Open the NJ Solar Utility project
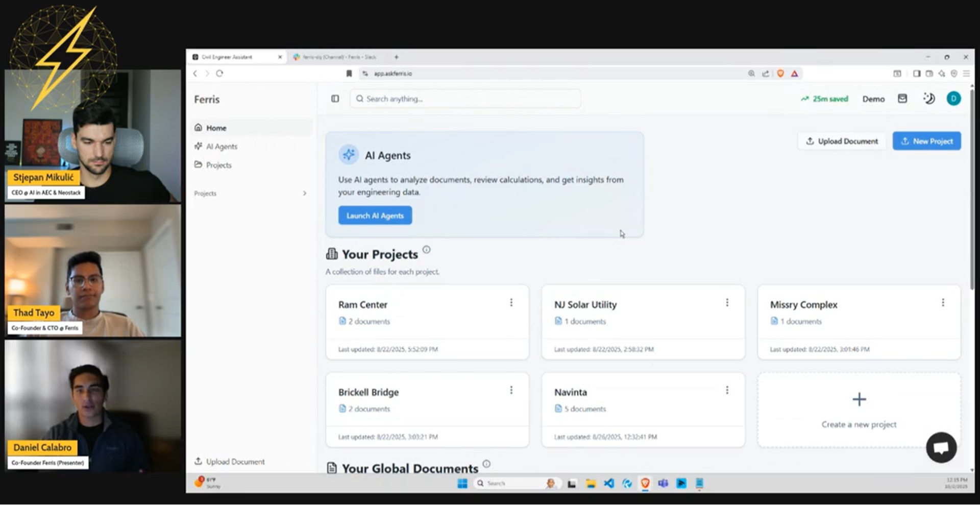The width and height of the screenshot is (980, 505). [x=643, y=322]
